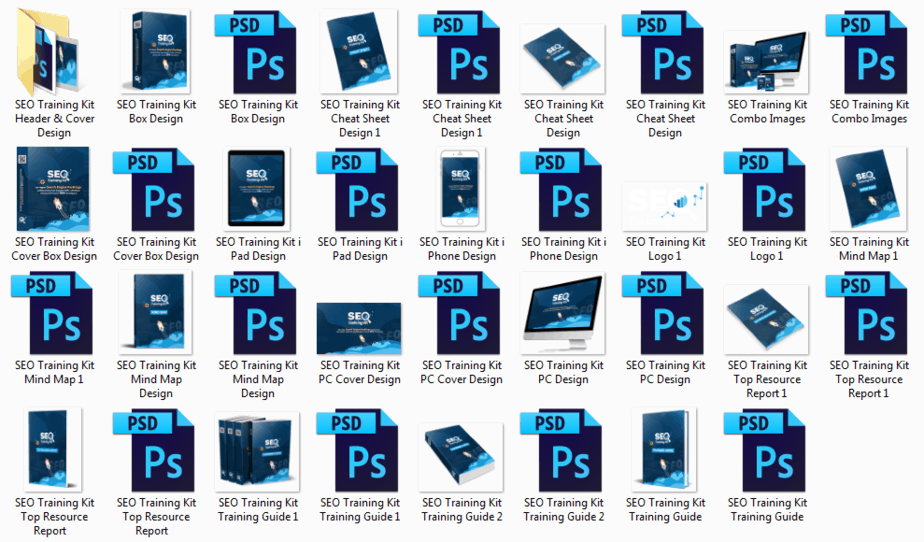Pick the Training Guide 2 PSD file
Image resolution: width=924 pixels, height=542 pixels.
tap(562, 451)
